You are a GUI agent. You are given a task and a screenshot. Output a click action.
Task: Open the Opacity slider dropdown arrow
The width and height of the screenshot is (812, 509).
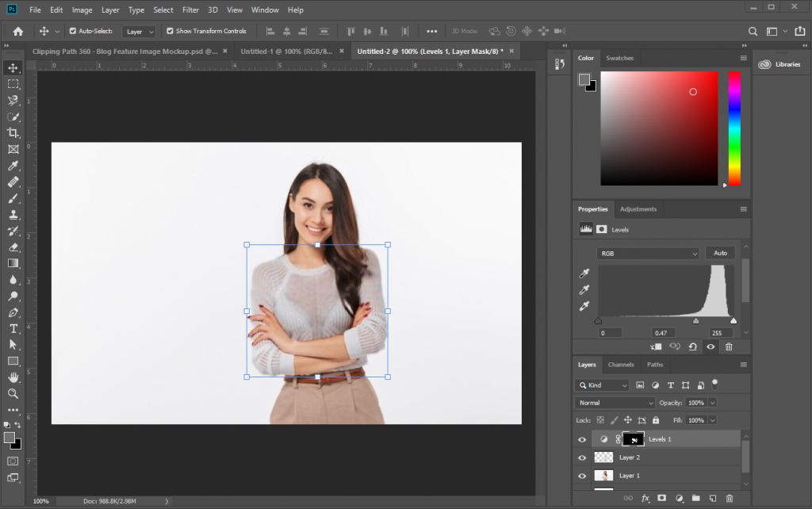click(x=713, y=403)
